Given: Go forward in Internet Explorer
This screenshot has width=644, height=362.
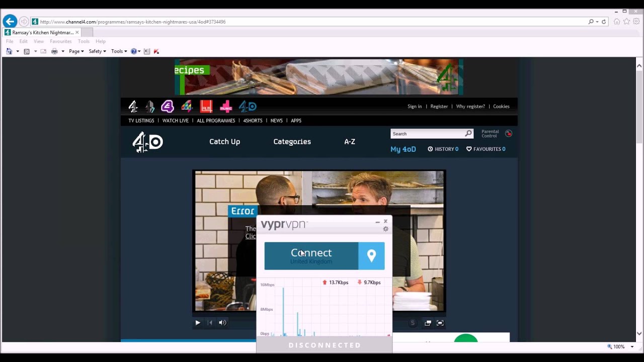Looking at the screenshot, I should tap(24, 22).
